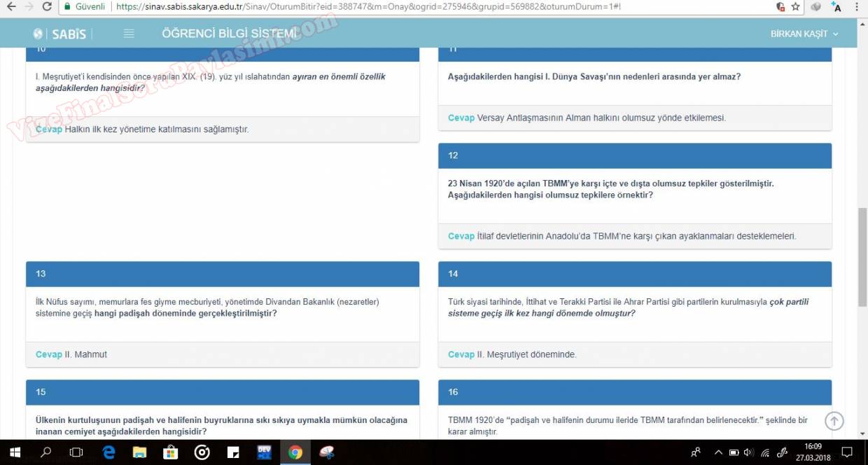Click the translate extension icon in toolbar
Viewport: 868px width, 465px height.
(836, 7)
